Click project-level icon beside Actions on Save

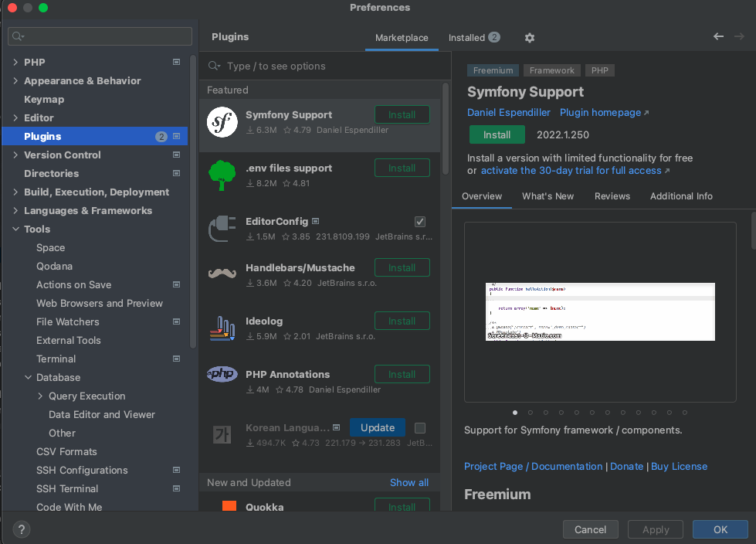click(177, 284)
